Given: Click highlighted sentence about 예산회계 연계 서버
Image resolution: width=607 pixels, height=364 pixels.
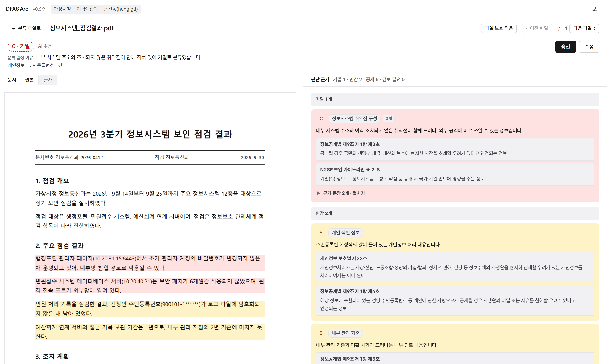Looking at the screenshot, I should pos(150,332).
